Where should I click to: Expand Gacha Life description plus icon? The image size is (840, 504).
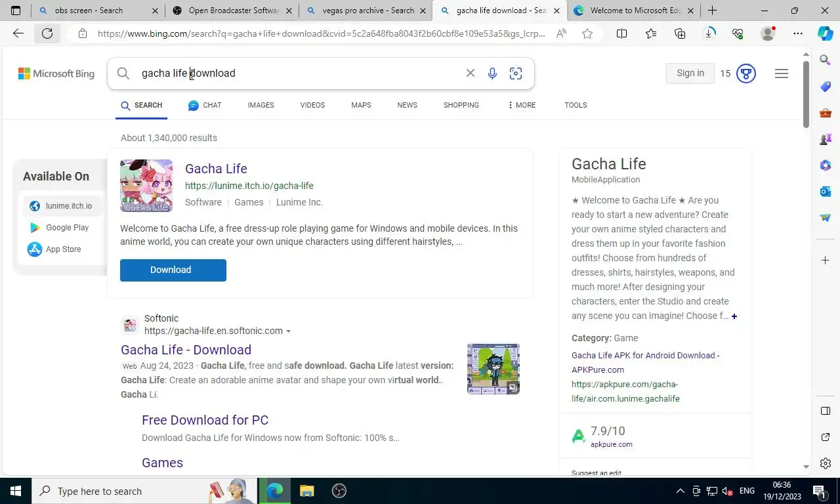pyautogui.click(x=734, y=316)
